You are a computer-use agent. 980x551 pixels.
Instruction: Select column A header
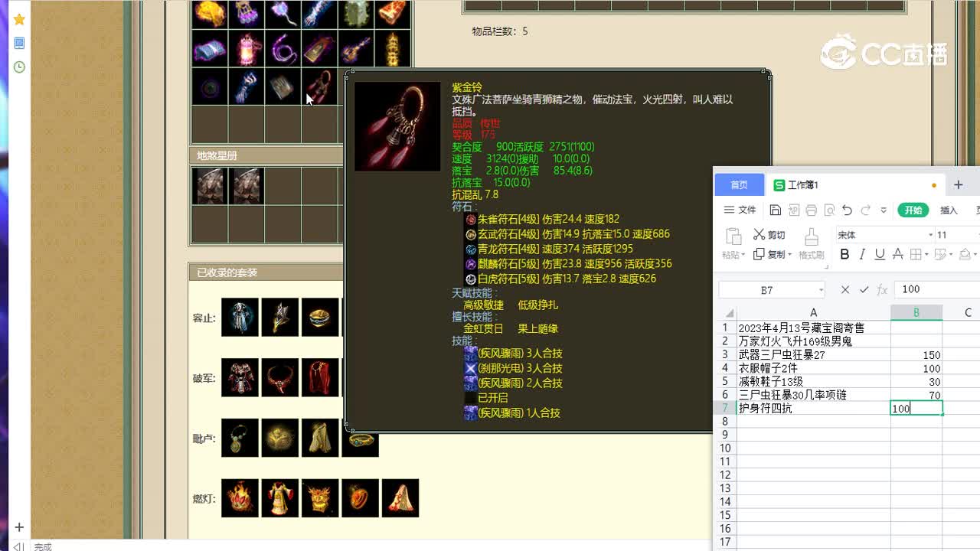pyautogui.click(x=813, y=312)
